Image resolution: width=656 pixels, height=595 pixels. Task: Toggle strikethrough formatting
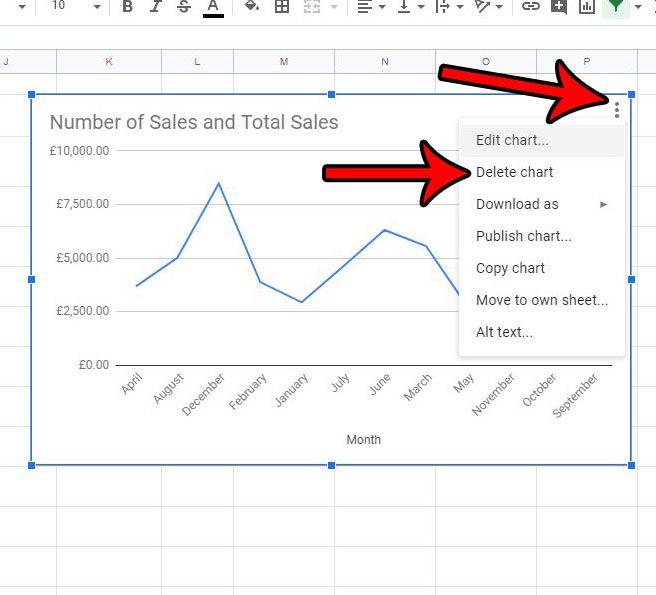[x=183, y=7]
